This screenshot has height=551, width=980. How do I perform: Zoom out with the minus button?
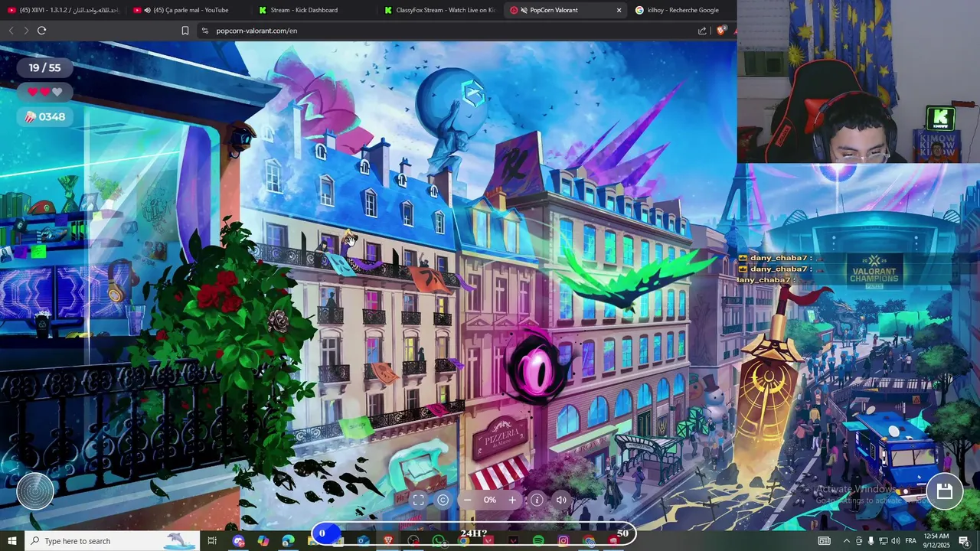coord(467,500)
